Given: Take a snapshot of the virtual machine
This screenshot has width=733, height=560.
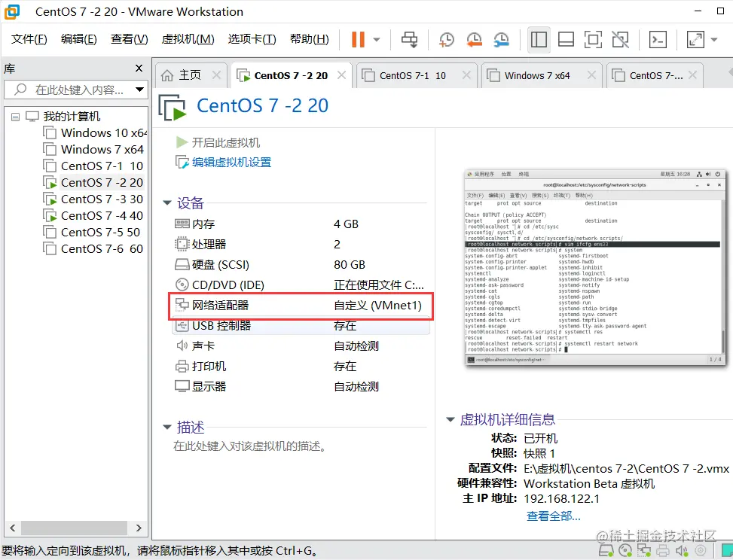Looking at the screenshot, I should (444, 38).
